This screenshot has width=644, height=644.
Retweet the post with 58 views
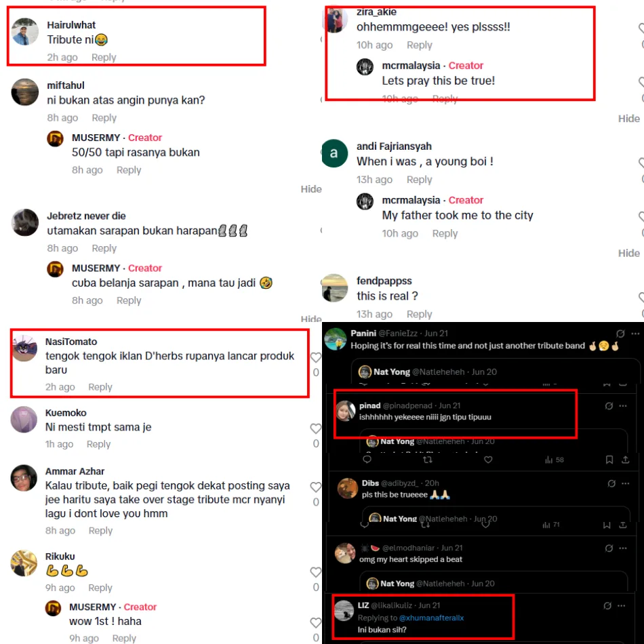[428, 460]
